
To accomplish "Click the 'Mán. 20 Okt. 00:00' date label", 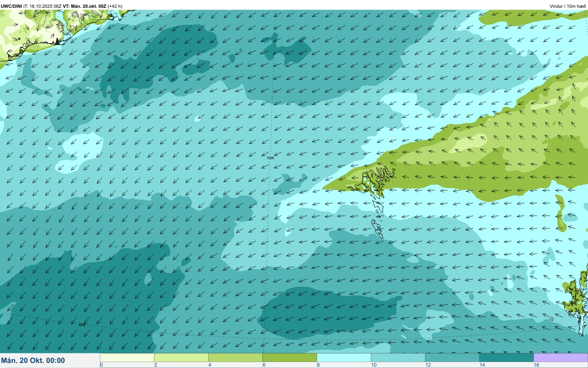I will (33, 361).
